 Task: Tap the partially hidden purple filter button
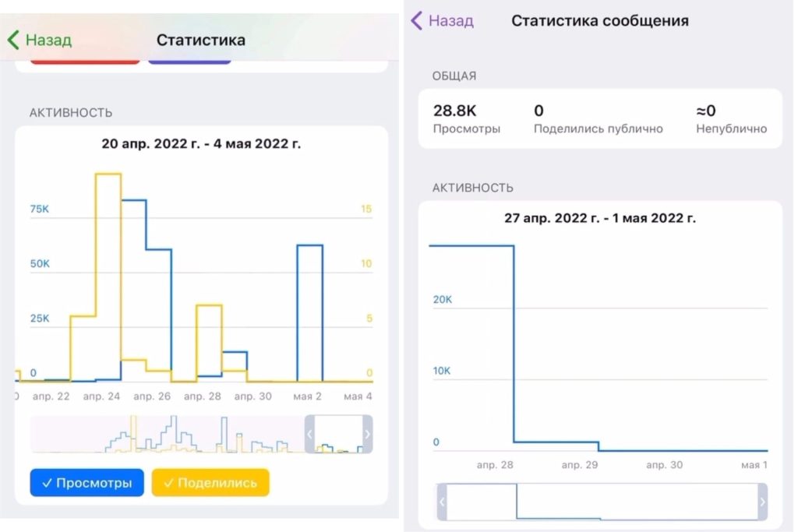click(189, 61)
